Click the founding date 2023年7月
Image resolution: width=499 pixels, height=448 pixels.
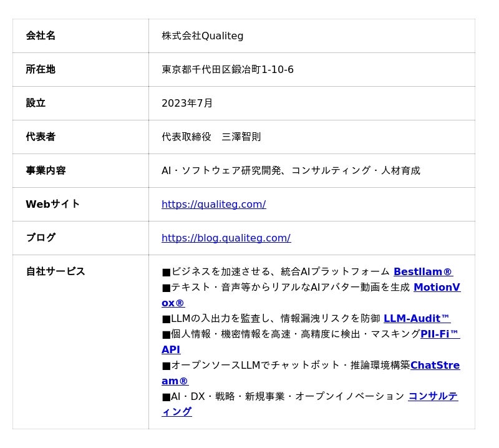tap(187, 103)
